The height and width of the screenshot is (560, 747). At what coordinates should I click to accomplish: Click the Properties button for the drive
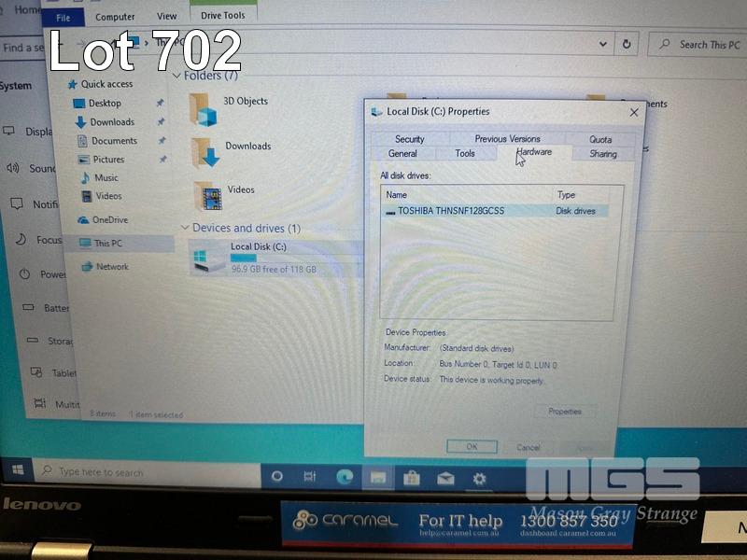click(565, 412)
